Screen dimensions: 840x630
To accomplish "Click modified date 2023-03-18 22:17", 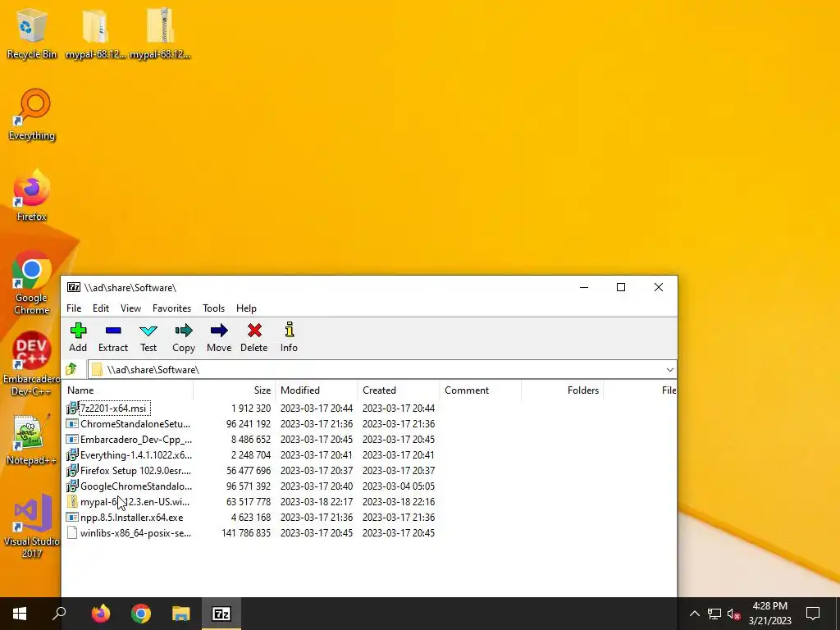I will (317, 501).
